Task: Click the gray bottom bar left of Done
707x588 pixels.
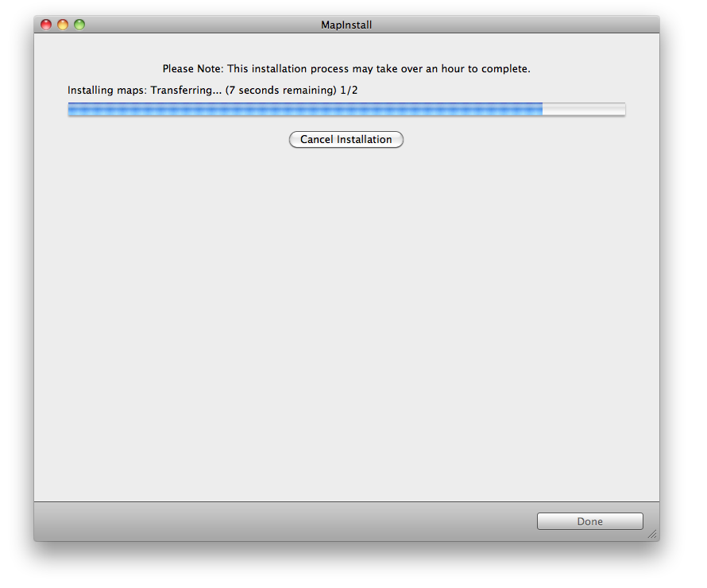Action: click(278, 521)
